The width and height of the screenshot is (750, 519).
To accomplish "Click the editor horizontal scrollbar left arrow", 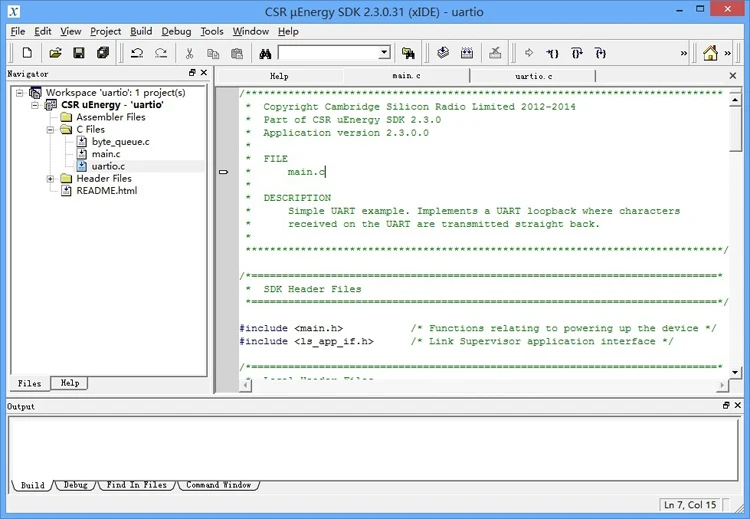I will point(246,385).
